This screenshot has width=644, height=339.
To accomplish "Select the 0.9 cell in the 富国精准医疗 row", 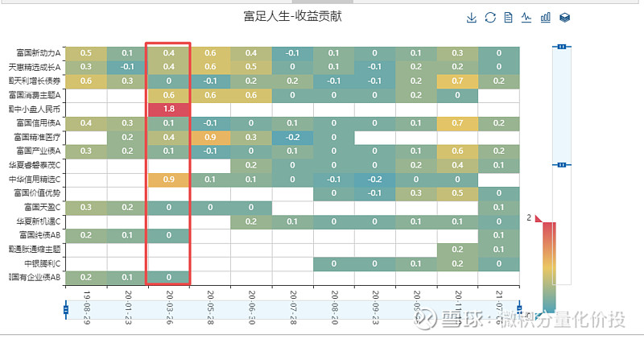I will 210,137.
